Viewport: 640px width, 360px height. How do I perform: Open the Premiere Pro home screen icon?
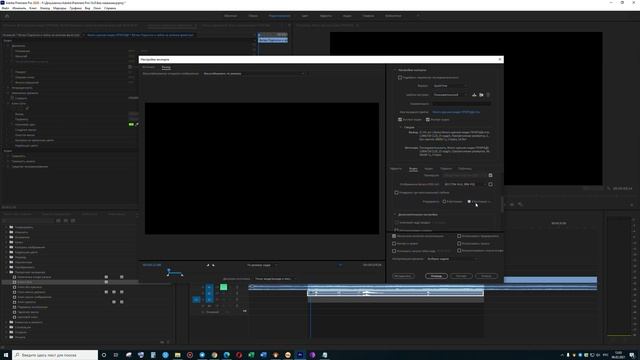click(x=7, y=16)
